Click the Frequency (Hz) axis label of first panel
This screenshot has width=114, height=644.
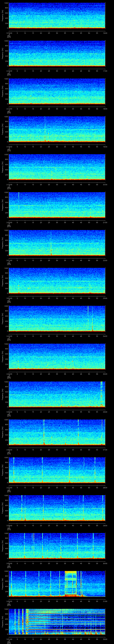[x=3, y=16]
